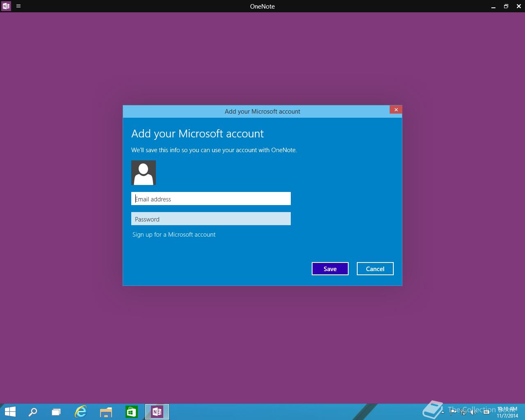This screenshot has height=420, width=525.
Task: Open the hamburger menu in OneNote title bar
Action: pos(18,6)
